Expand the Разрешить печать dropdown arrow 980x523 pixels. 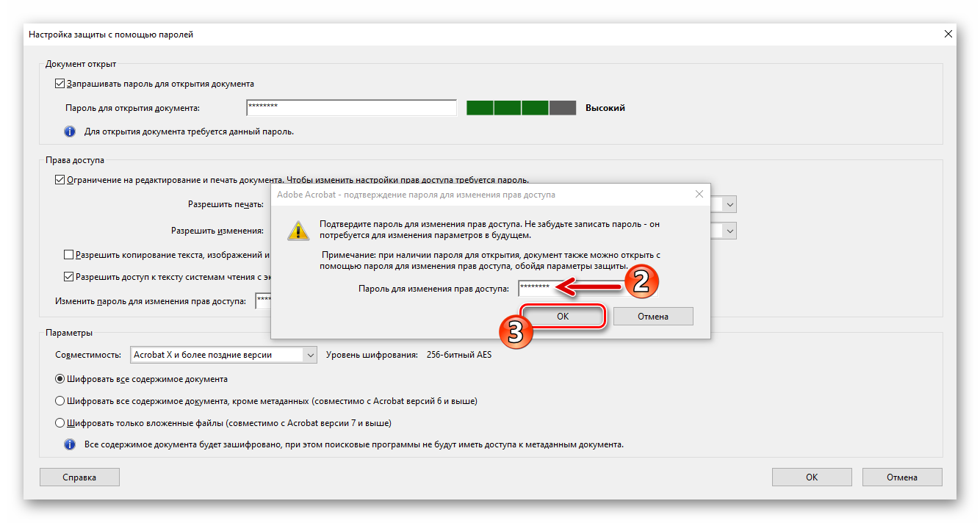tap(729, 205)
